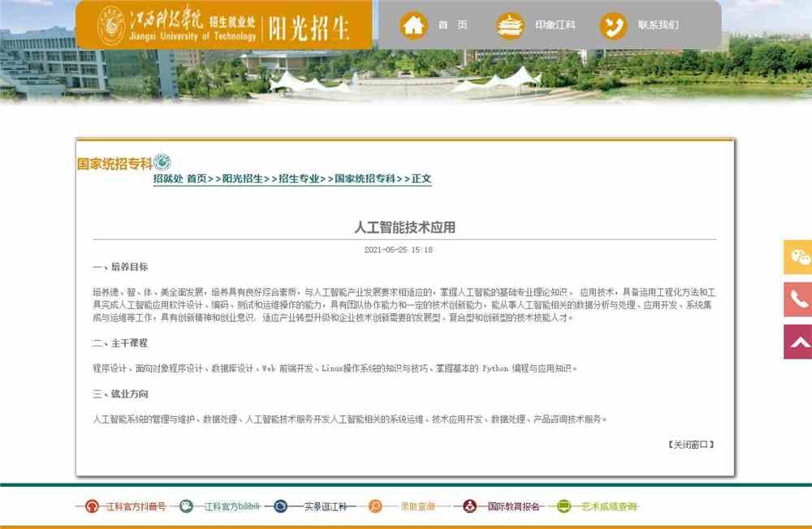This screenshot has height=529, width=812.
Task: Click the red phone floating sidebar icon
Action: tap(798, 299)
